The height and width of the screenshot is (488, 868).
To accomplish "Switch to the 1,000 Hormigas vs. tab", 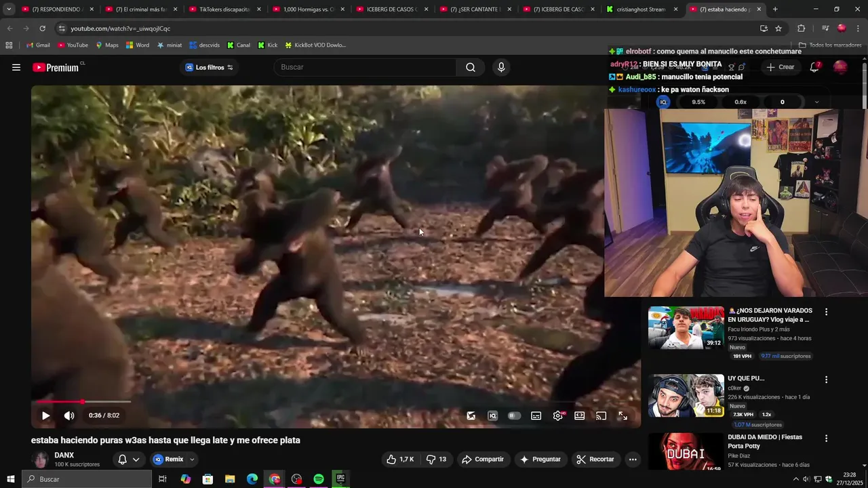I will coord(308,9).
